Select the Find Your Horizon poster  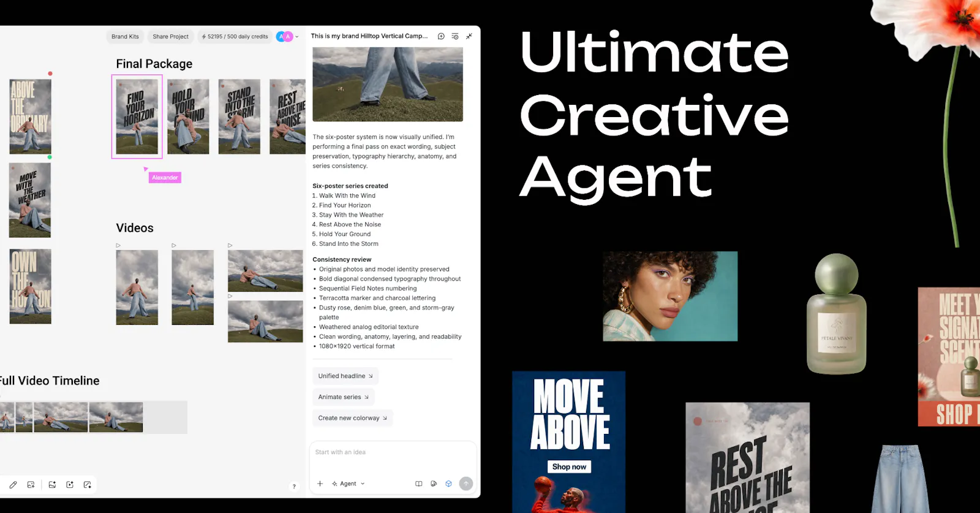137,116
